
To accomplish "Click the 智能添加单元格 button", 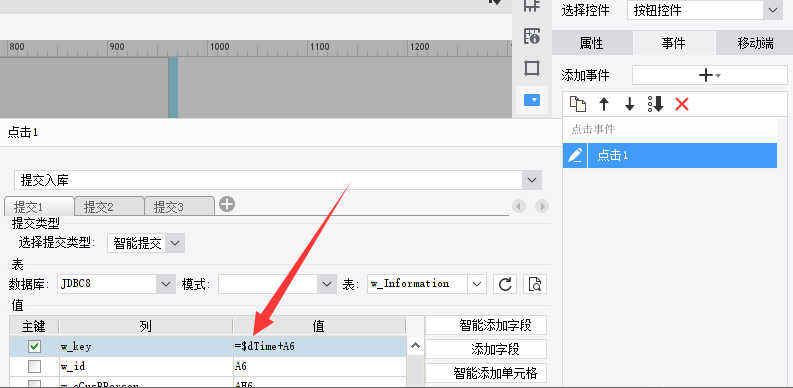I will (x=486, y=373).
